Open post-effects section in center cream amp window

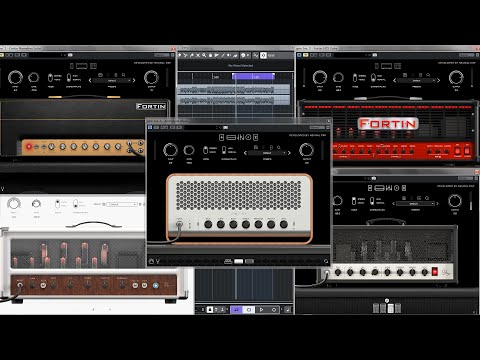[x=256, y=137]
